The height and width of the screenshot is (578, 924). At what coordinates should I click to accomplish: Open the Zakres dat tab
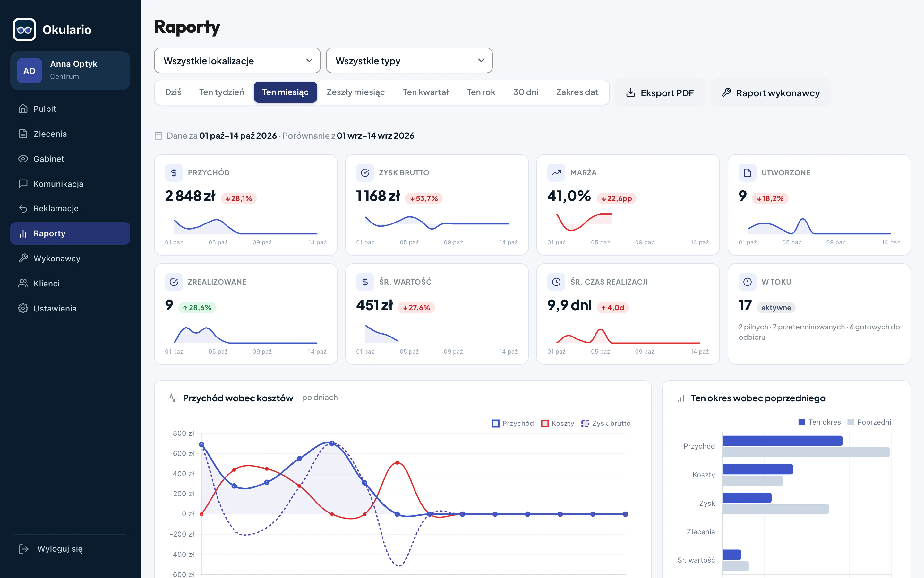(577, 92)
